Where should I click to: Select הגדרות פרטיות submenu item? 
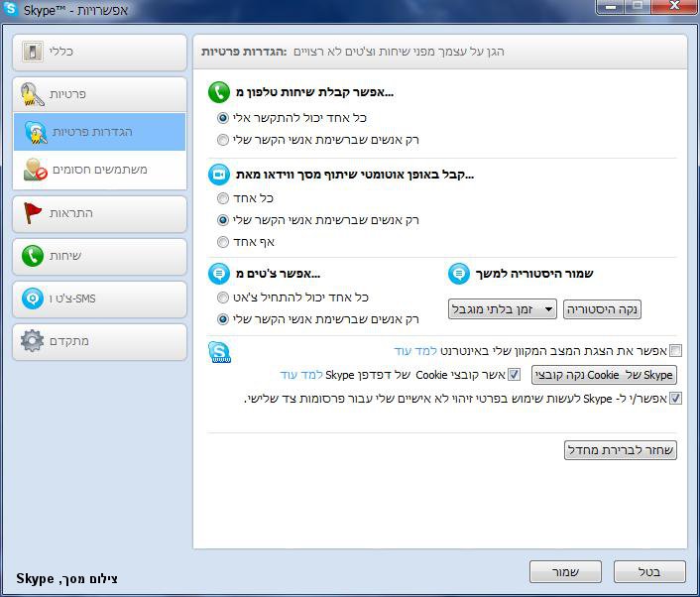pyautogui.click(x=99, y=132)
